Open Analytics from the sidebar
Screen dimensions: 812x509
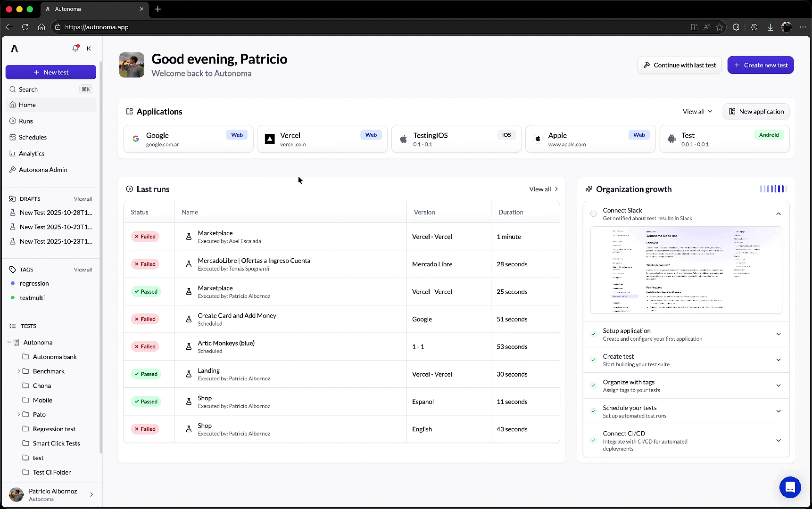coord(32,153)
